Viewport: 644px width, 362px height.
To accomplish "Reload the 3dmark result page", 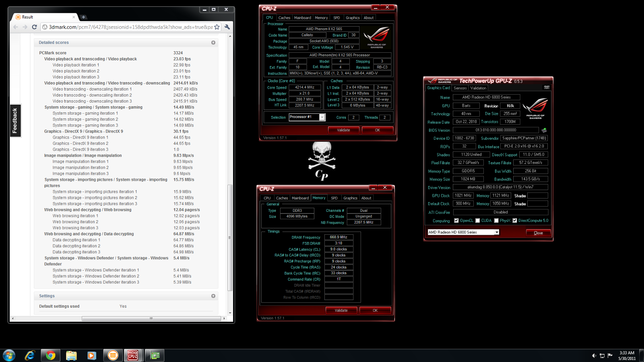I will 35,27.
